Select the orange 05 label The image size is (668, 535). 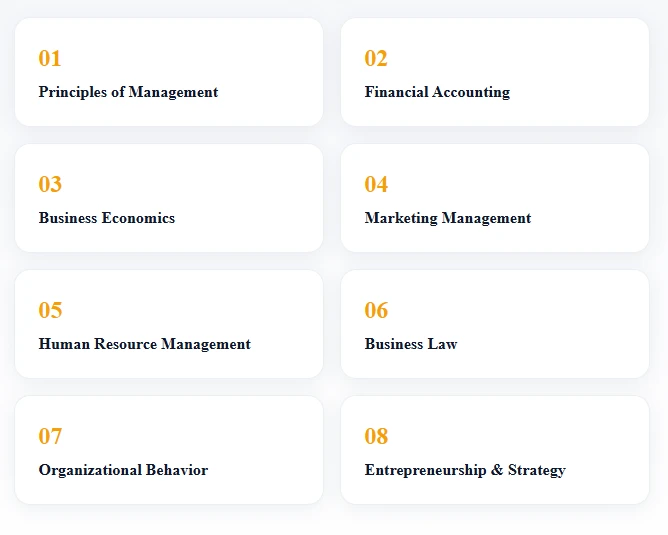pyautogui.click(x=50, y=310)
